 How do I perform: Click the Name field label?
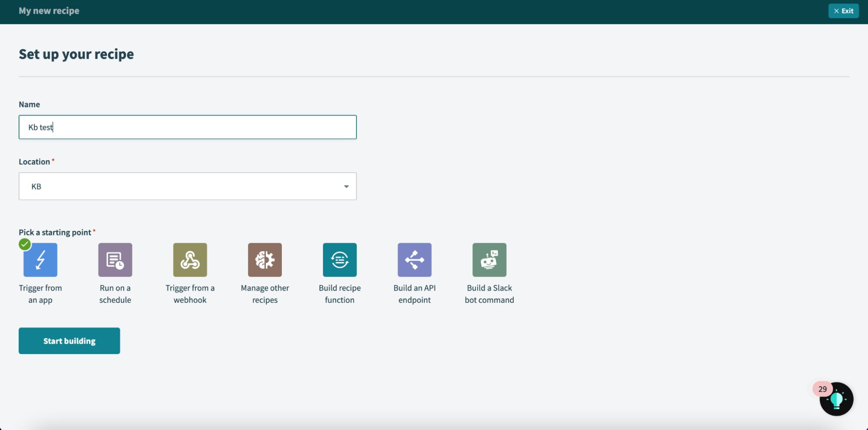coord(29,104)
